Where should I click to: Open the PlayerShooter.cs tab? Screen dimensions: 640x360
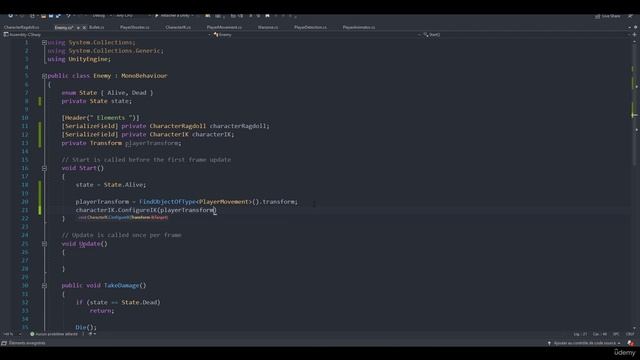(x=135, y=27)
